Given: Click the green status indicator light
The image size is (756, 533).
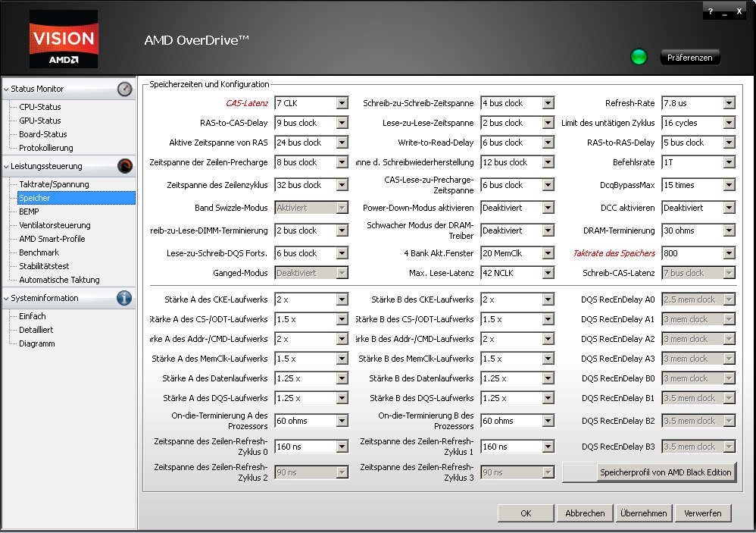Looking at the screenshot, I should [x=639, y=57].
